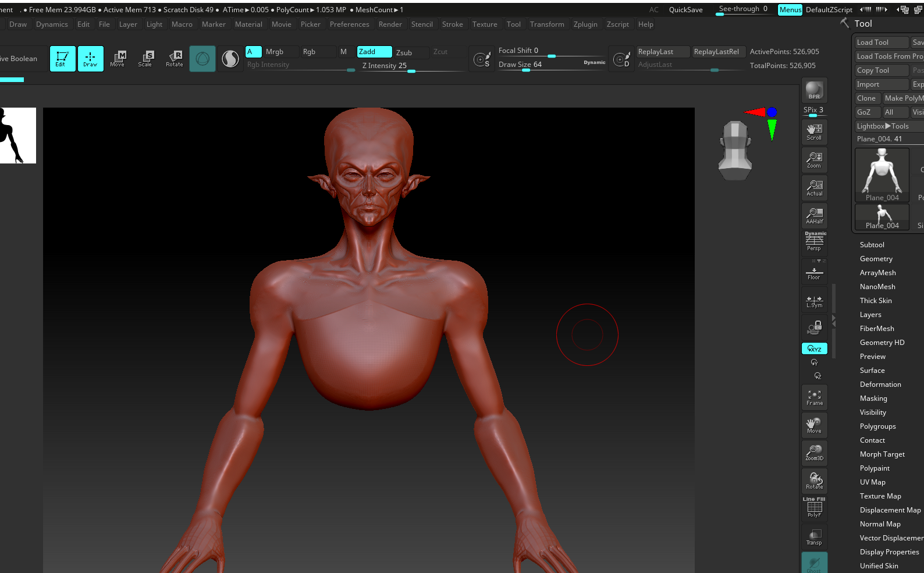924x573 pixels.
Task: Open the Preferences menu
Action: (349, 24)
